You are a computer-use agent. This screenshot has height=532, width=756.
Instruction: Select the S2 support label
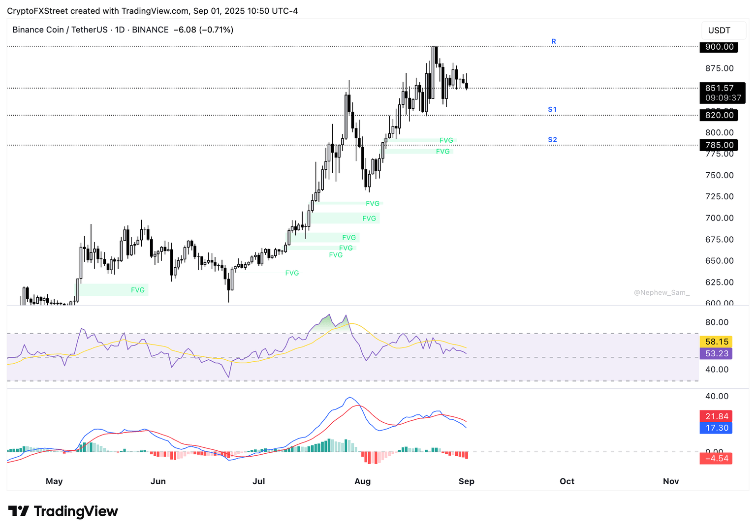(552, 140)
